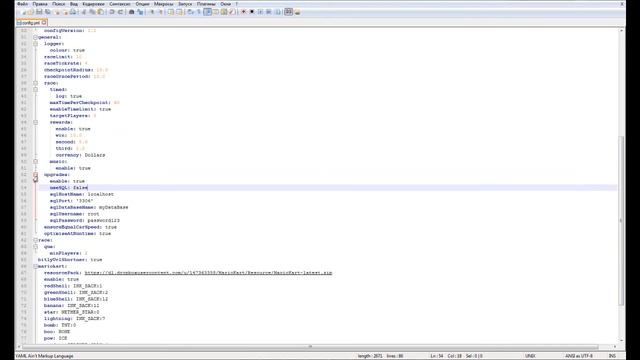This screenshot has height=360, width=640.
Task: Toggle the highlighted indent guide button
Action: [x=207, y=12]
